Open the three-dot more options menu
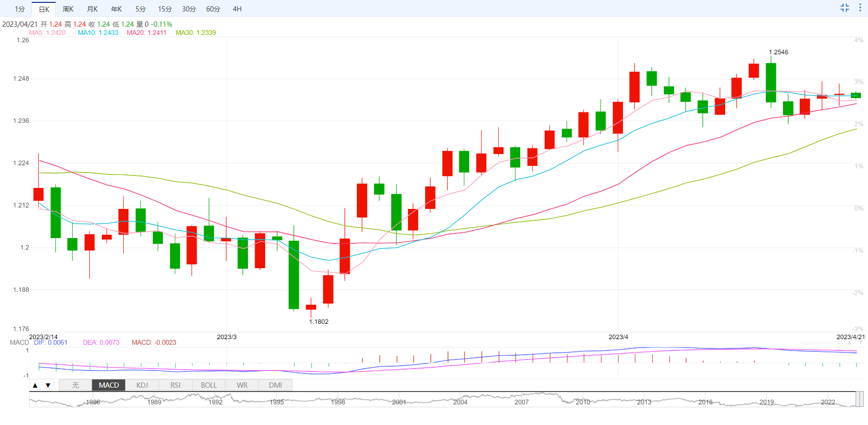This screenshot has width=868, height=425. 860,8
